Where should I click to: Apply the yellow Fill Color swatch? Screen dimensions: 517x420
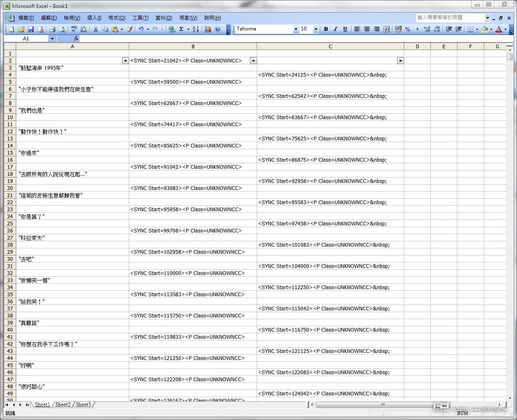click(x=485, y=29)
